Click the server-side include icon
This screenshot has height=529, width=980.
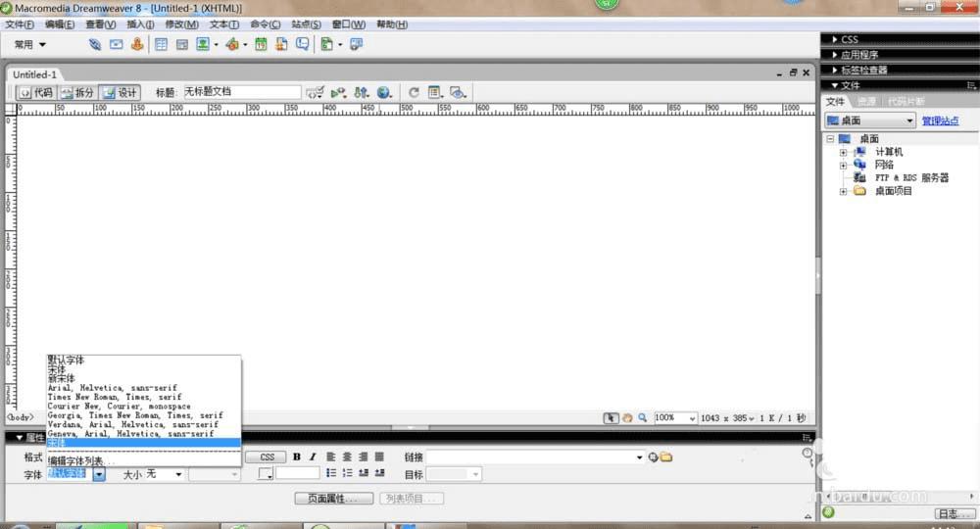(x=281, y=44)
